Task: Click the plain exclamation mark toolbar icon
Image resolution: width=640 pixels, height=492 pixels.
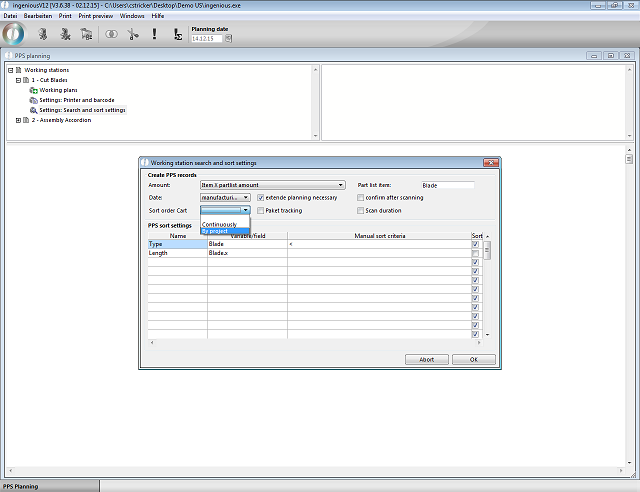Action: tap(154, 34)
